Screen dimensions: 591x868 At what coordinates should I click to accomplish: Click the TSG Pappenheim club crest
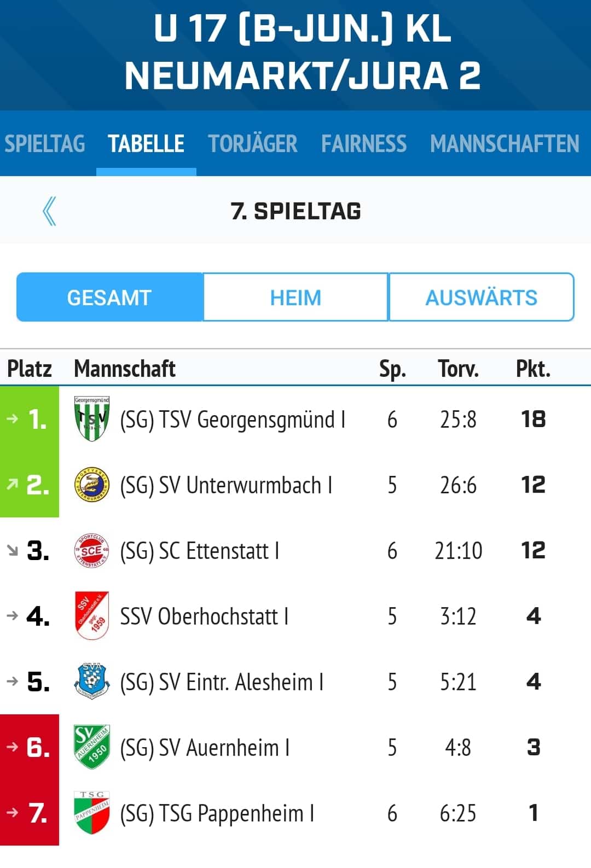91,813
